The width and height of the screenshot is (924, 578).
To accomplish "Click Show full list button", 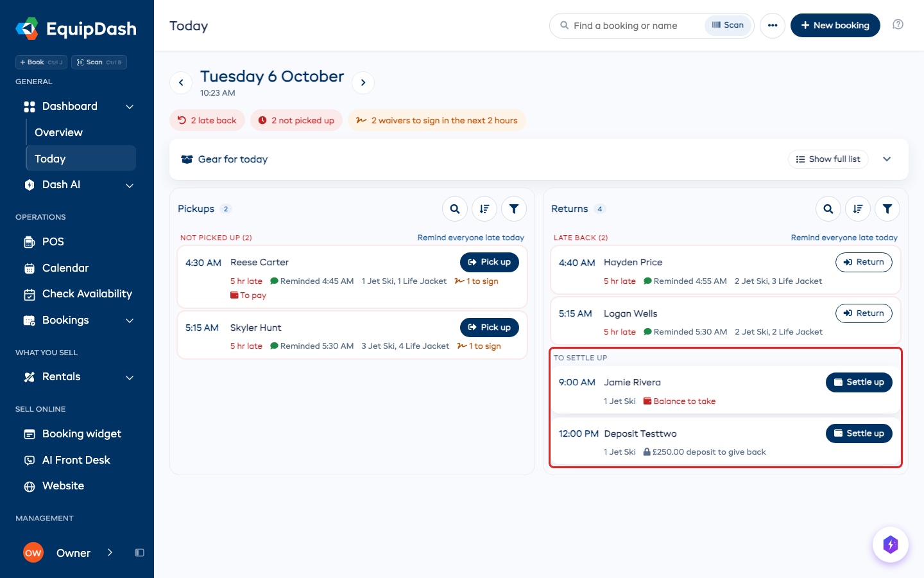I will tap(828, 159).
